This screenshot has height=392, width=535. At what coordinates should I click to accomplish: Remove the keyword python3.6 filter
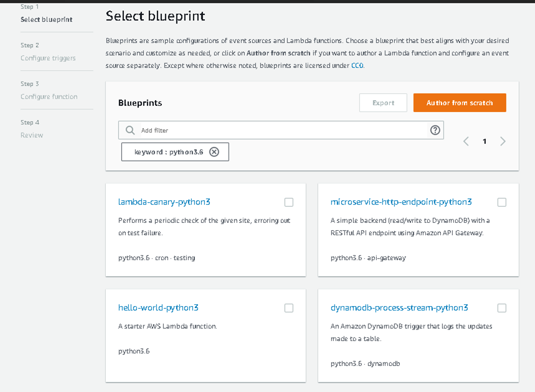214,152
